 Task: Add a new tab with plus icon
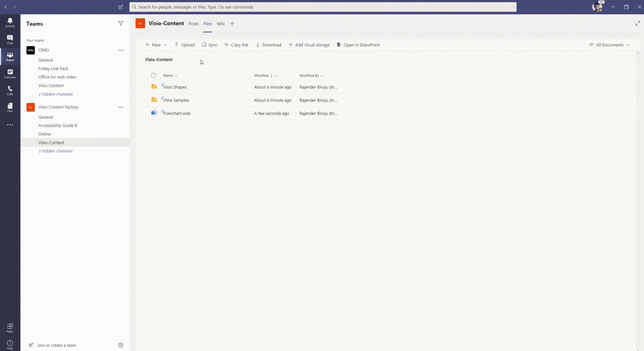[x=232, y=23]
